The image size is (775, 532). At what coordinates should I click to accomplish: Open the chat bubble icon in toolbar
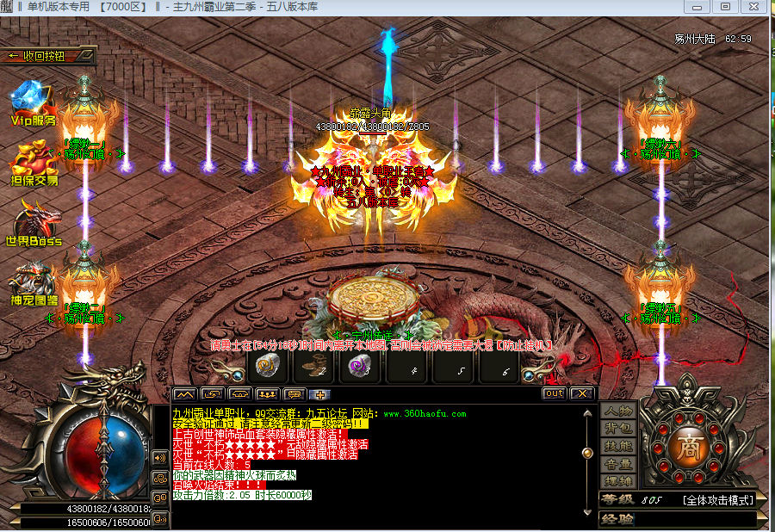(294, 394)
